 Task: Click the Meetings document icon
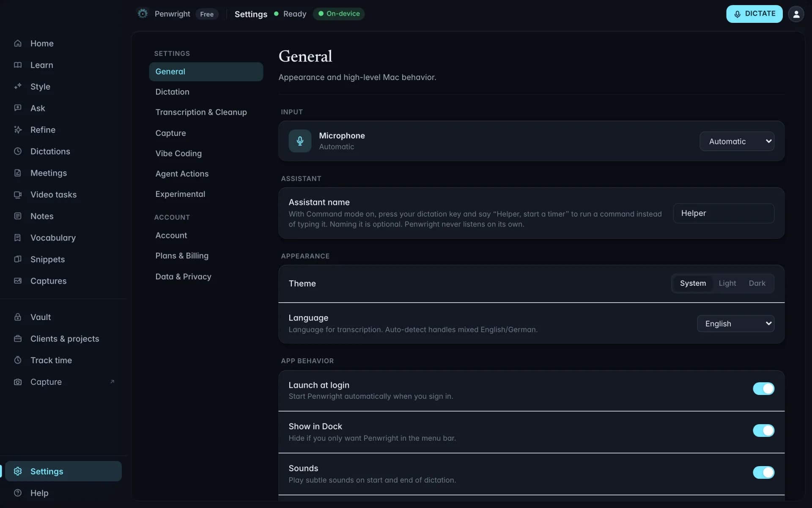[18, 173]
